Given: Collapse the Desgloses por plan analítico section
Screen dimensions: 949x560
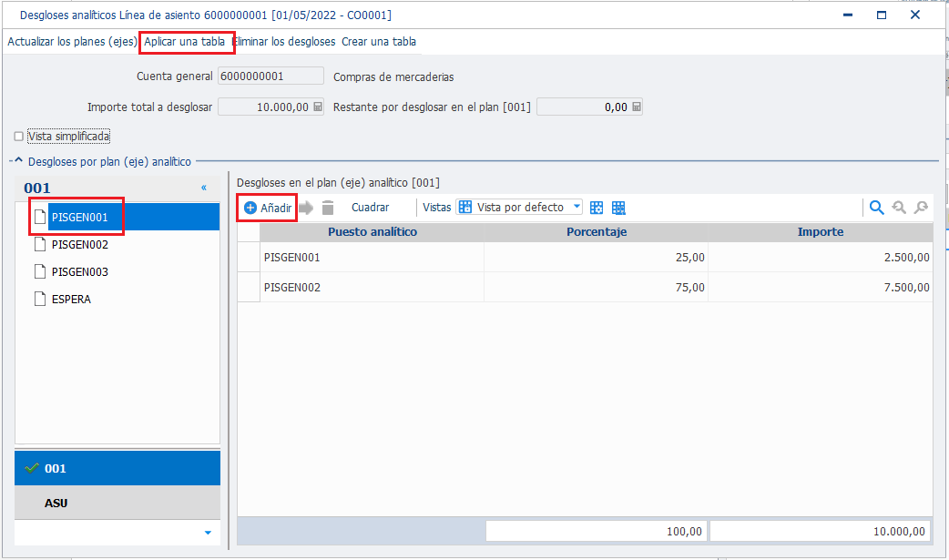Looking at the screenshot, I should 18,161.
